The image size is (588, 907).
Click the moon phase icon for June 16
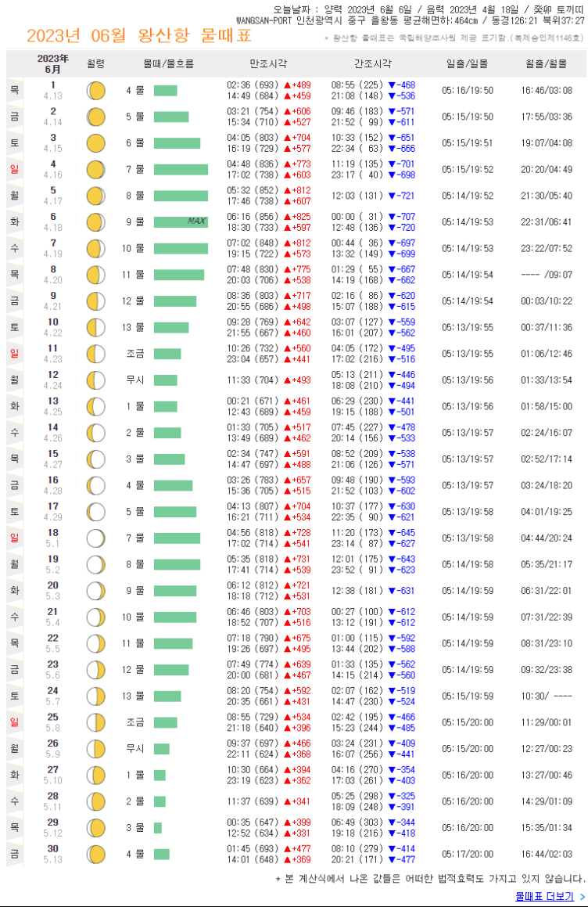point(96,485)
